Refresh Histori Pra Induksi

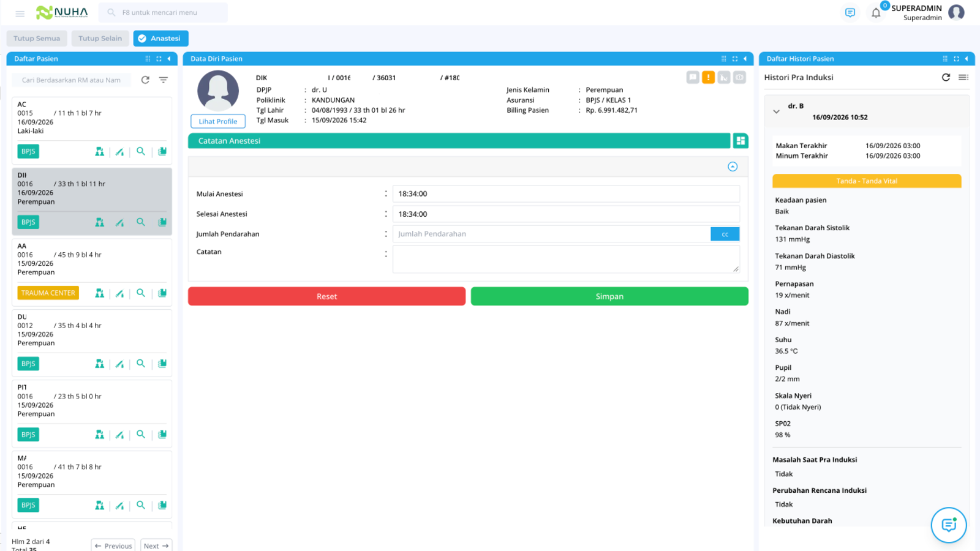pos(946,77)
